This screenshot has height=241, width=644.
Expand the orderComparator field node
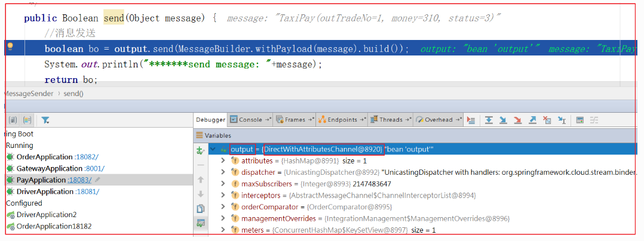(x=223, y=207)
